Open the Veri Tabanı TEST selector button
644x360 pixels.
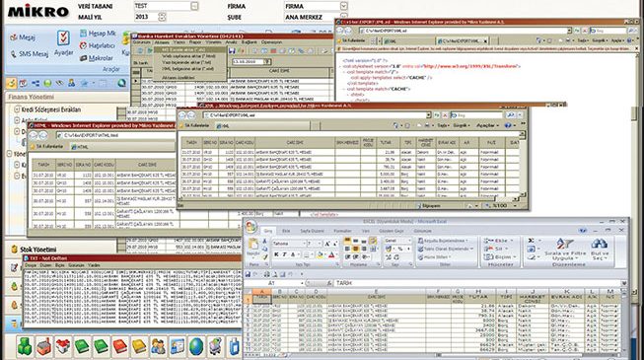click(x=194, y=6)
